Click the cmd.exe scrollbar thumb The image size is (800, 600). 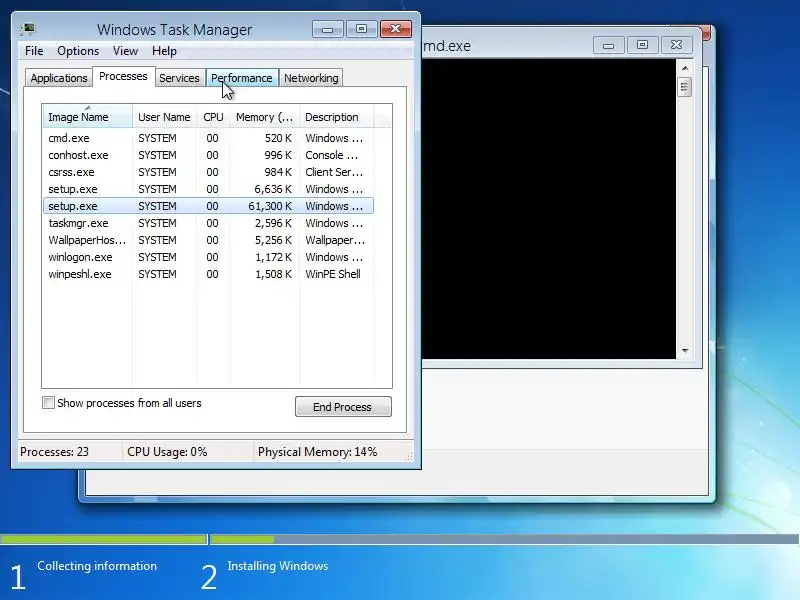pos(685,87)
